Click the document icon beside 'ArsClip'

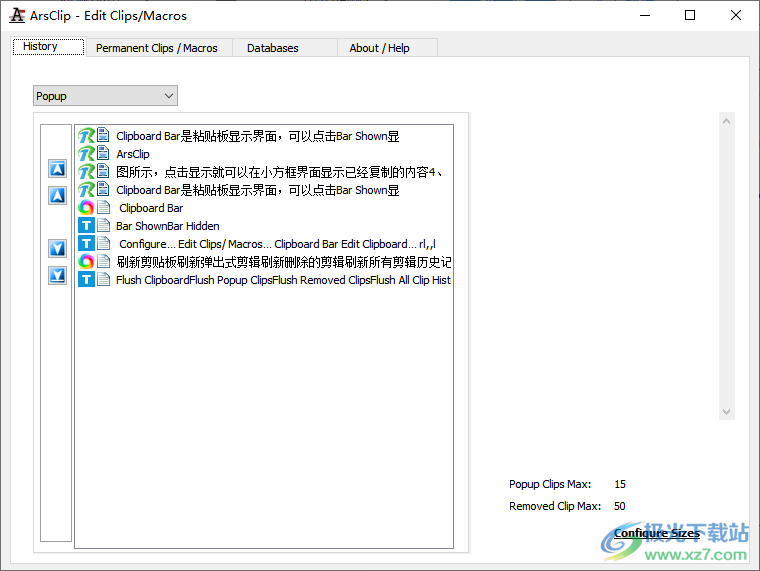coord(103,153)
